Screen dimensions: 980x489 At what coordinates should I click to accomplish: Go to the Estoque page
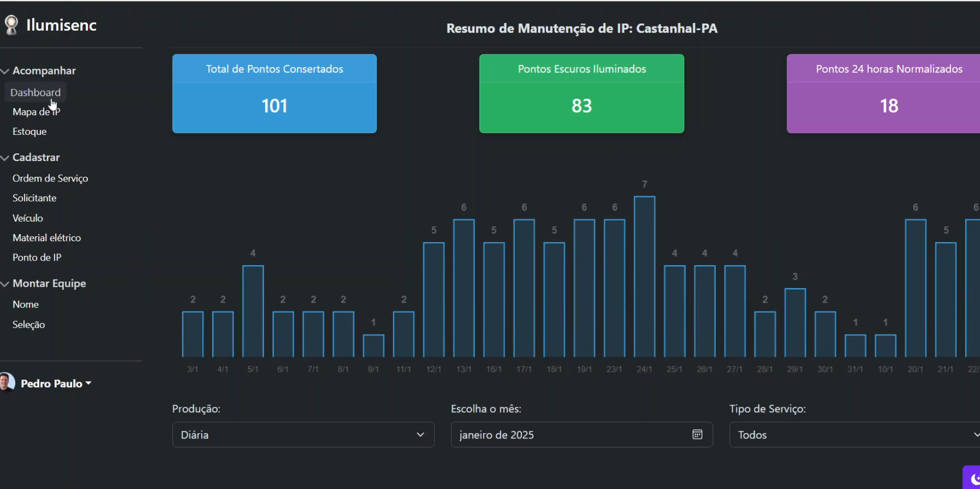click(29, 131)
